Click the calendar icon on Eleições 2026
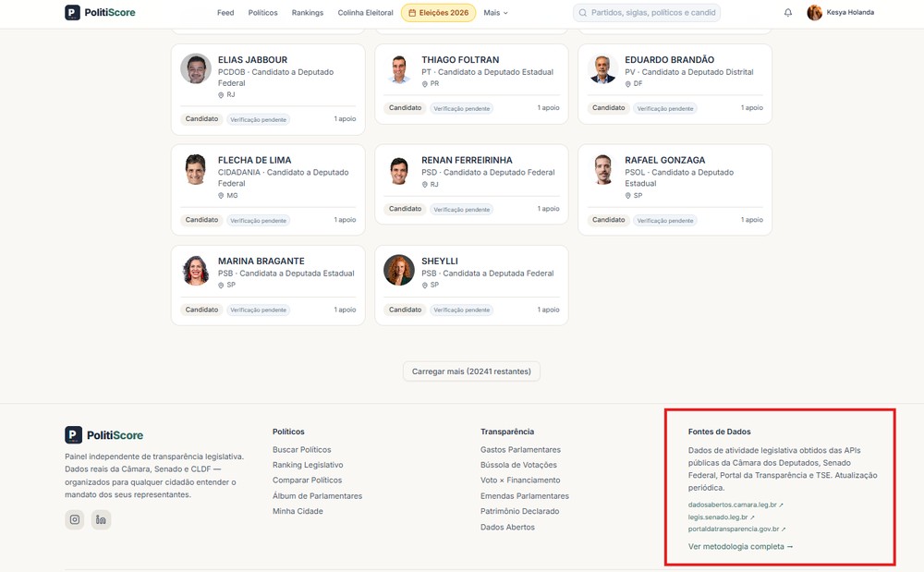Image resolution: width=924 pixels, height=572 pixels. 412,12
